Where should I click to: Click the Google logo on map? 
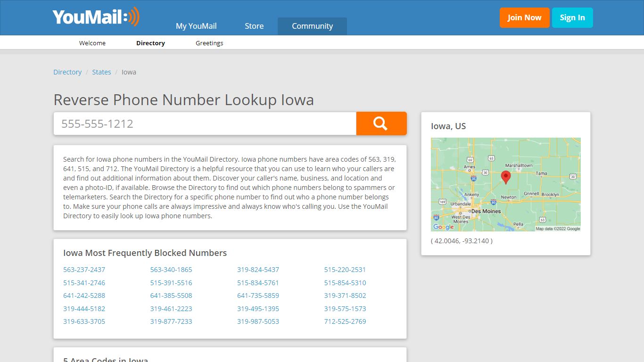pyautogui.click(x=443, y=227)
